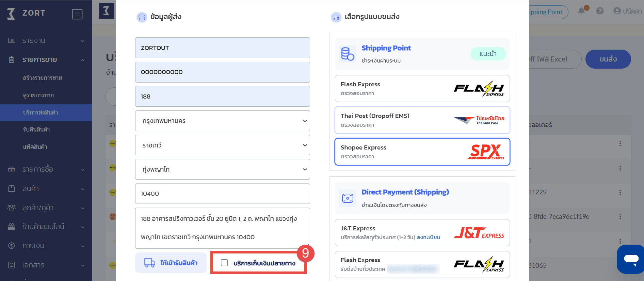644x281 pixels.
Task: Click the house number field 188
Action: pos(223,96)
